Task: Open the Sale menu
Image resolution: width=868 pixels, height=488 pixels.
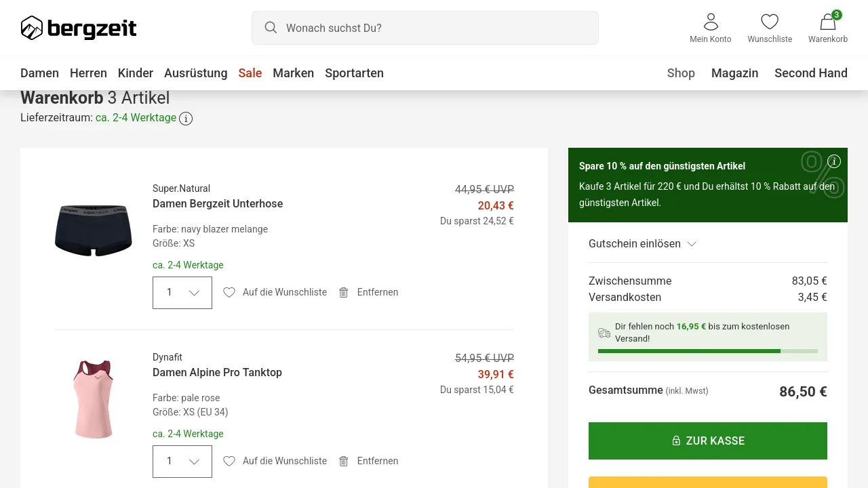Action: pos(250,73)
